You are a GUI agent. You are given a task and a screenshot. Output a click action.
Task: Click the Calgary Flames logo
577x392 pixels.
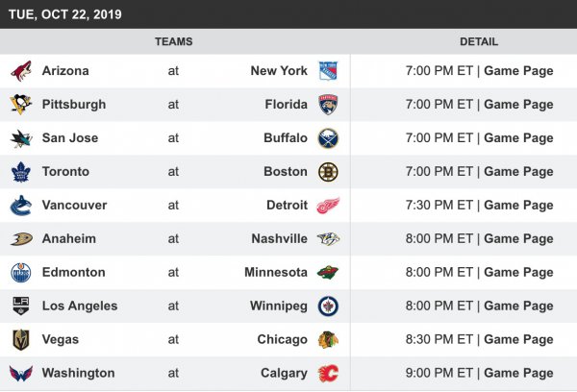click(328, 374)
